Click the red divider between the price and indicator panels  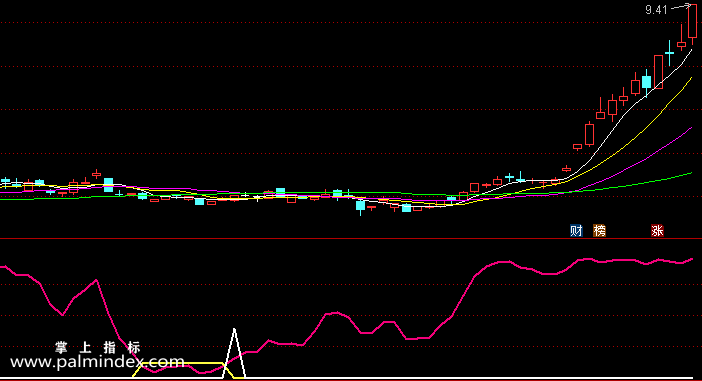coord(351,239)
